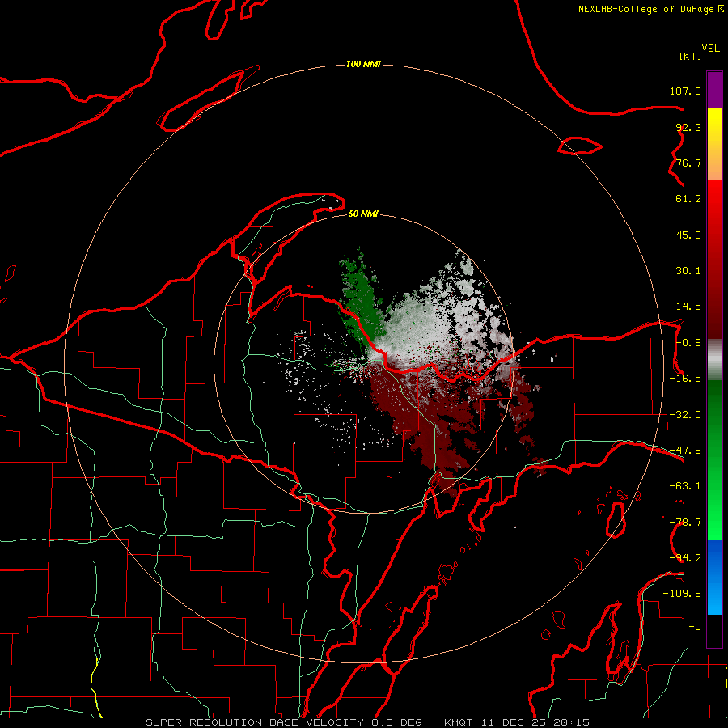Click the 100 NMI range ring label
The width and height of the screenshot is (728, 728).
point(363,64)
